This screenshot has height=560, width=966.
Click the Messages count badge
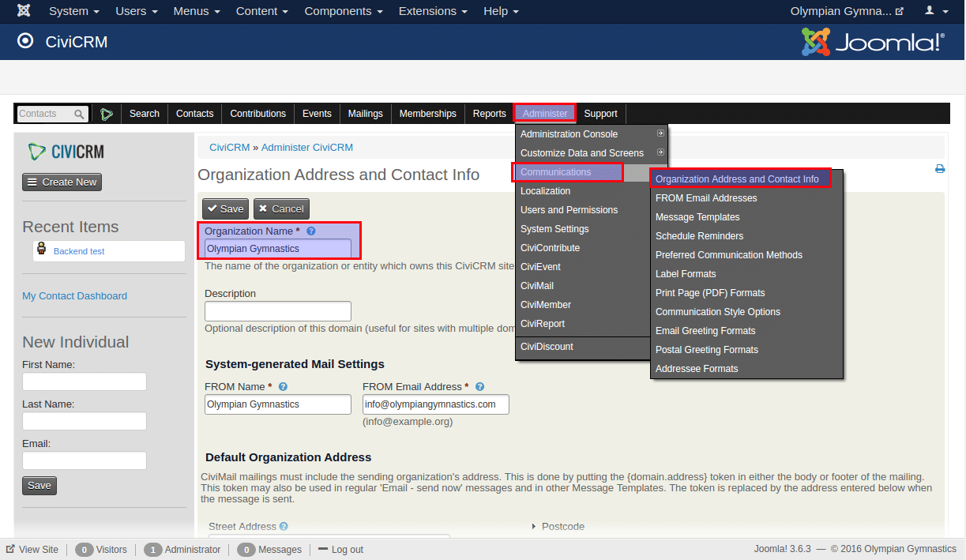(246, 550)
